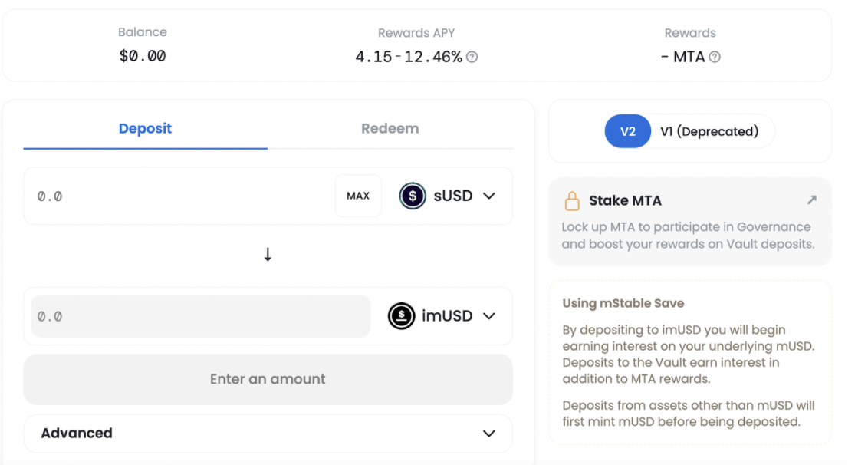
Task: Click the Using mStable Save info card
Action: coord(689,361)
